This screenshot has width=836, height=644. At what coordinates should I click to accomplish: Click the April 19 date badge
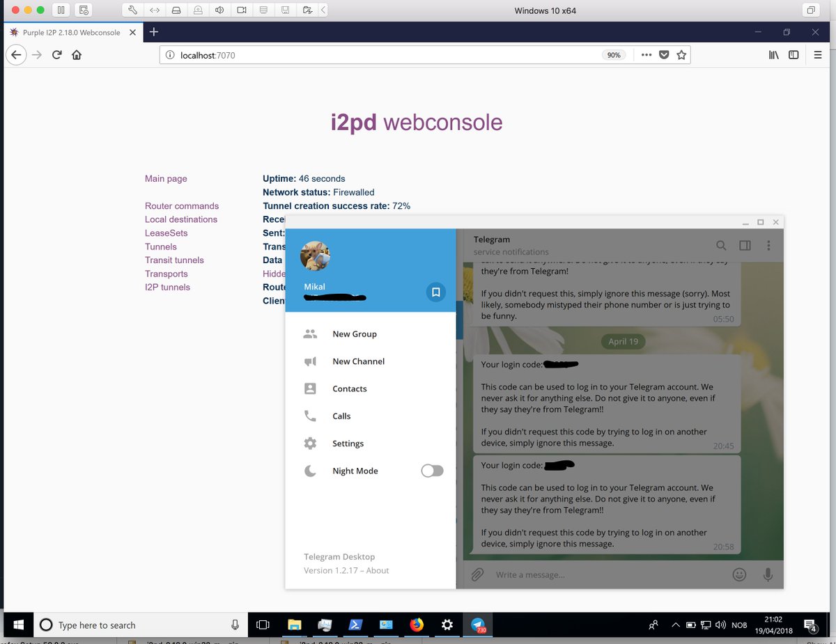tap(623, 341)
